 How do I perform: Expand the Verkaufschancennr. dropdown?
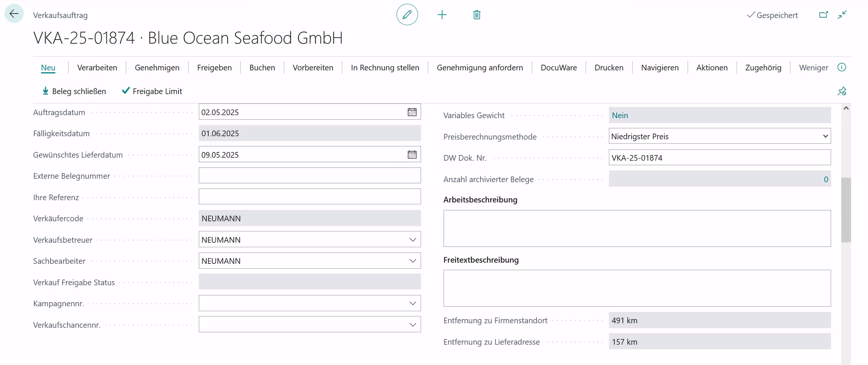pos(413,325)
